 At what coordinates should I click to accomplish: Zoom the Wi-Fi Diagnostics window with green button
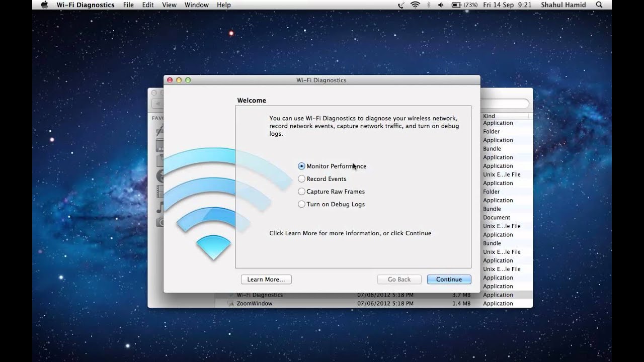pos(188,80)
